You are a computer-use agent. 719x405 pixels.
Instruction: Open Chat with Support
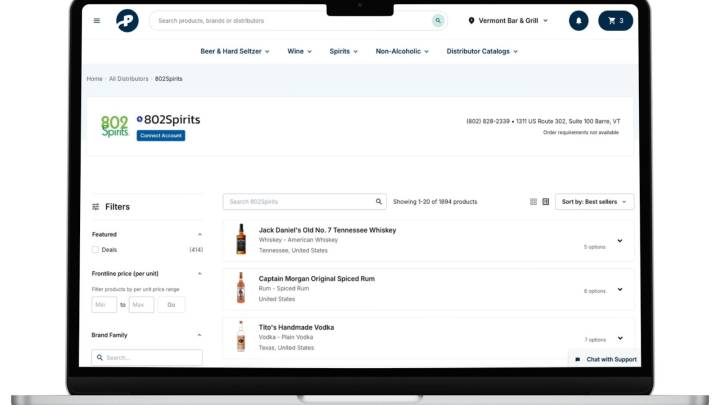[x=605, y=360]
